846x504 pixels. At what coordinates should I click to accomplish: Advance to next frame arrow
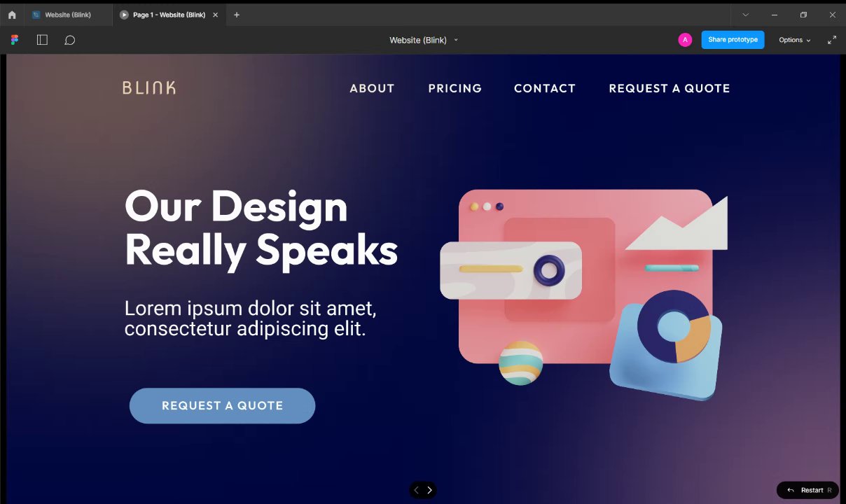(429, 490)
